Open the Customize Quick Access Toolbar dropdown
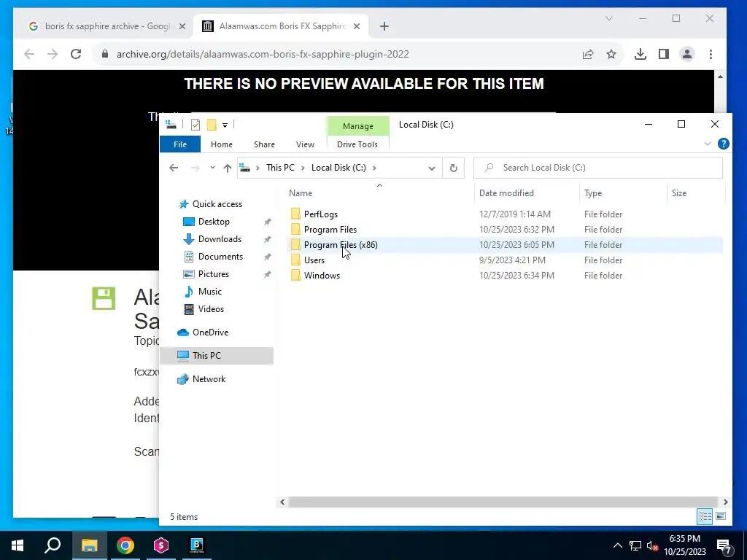Viewport: 747px width, 560px height. [x=225, y=125]
